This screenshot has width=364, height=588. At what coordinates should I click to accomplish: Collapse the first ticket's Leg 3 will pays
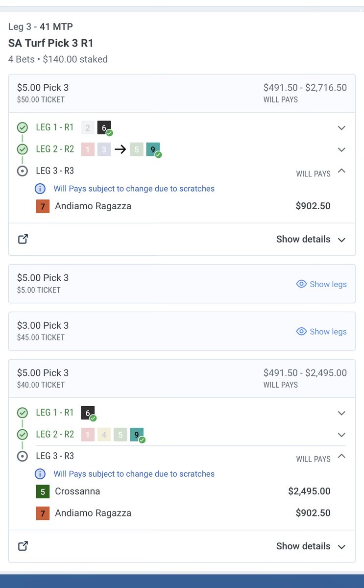[341, 171]
